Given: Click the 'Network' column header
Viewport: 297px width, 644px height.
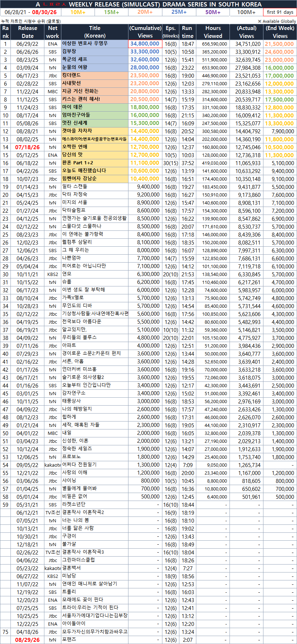Looking at the screenshot, I should [x=53, y=32].
